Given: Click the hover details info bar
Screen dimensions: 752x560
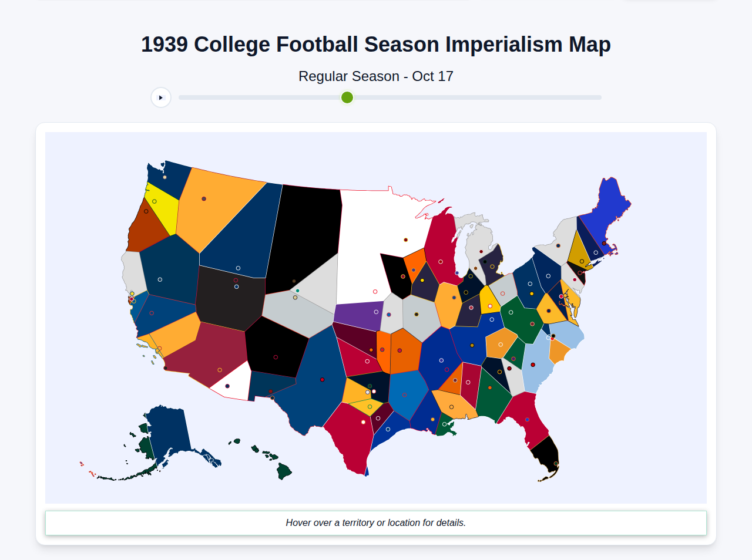Looking at the screenshot, I should pos(376,522).
